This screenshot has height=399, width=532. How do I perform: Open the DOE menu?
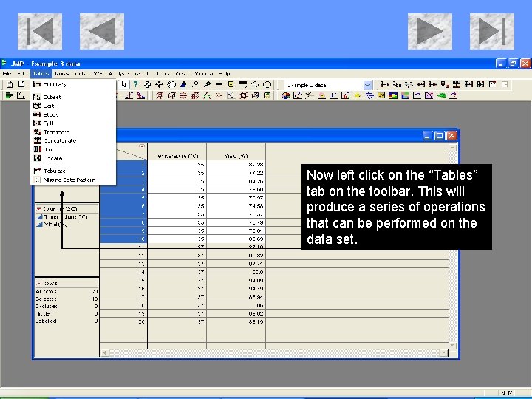point(97,74)
